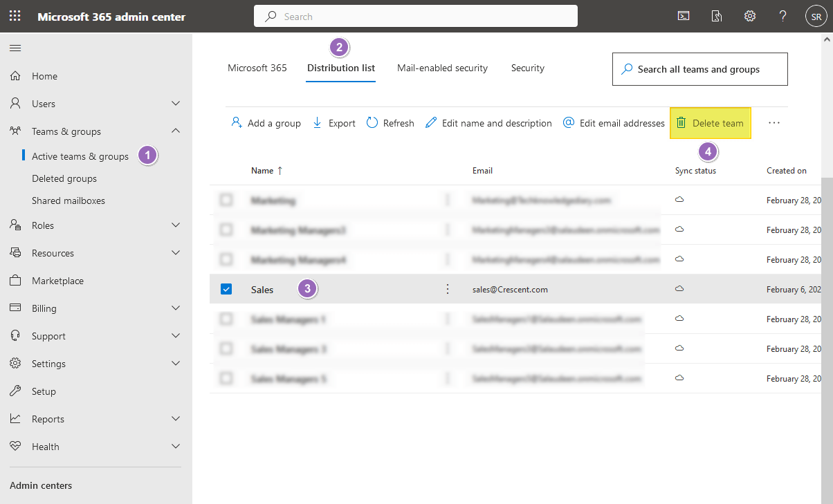Expand the Roles section chevron
The height and width of the screenshot is (504, 833).
[176, 225]
